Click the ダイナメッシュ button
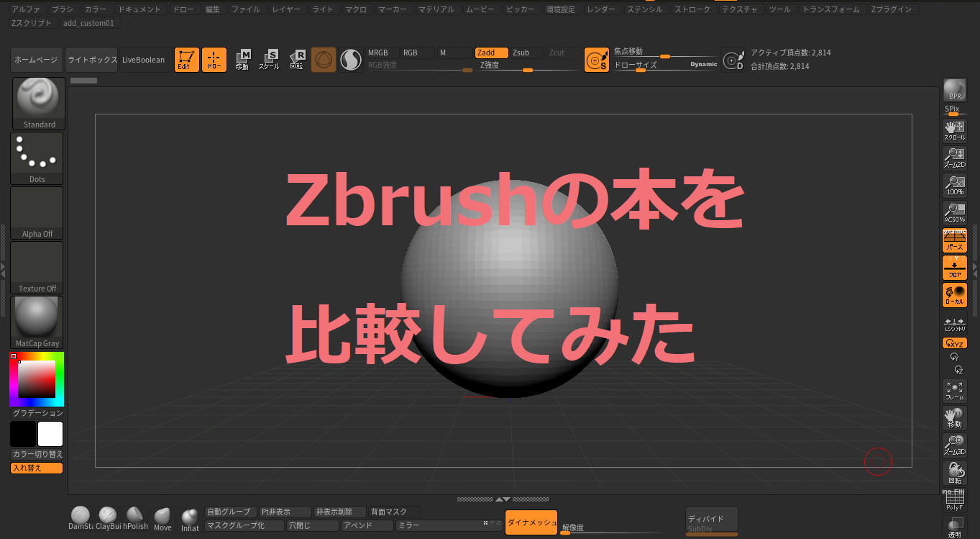 (x=531, y=522)
